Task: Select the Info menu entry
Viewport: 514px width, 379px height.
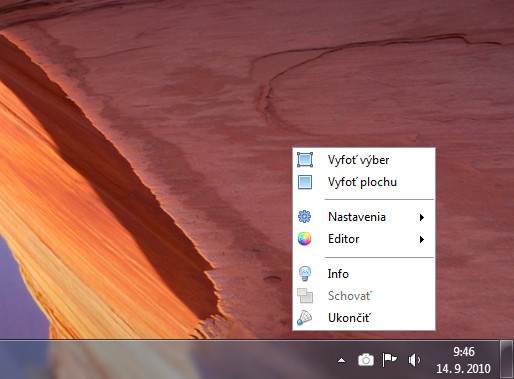Action: [x=364, y=274]
